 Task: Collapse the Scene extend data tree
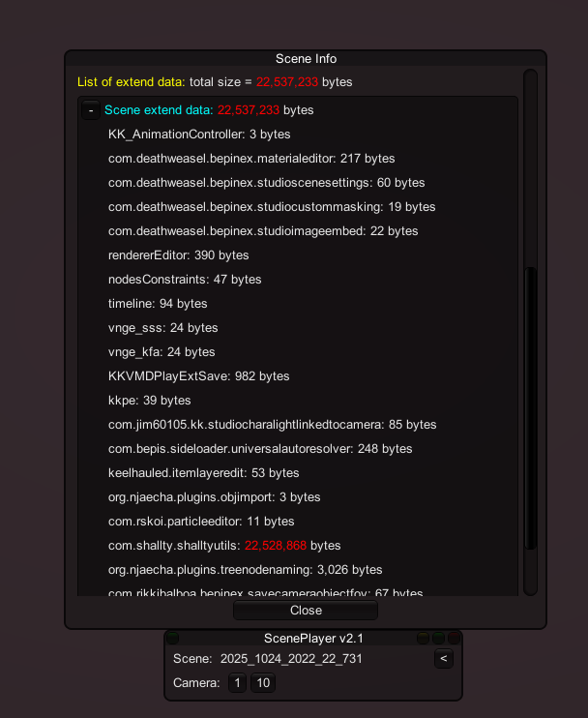pyautogui.click(x=91, y=110)
